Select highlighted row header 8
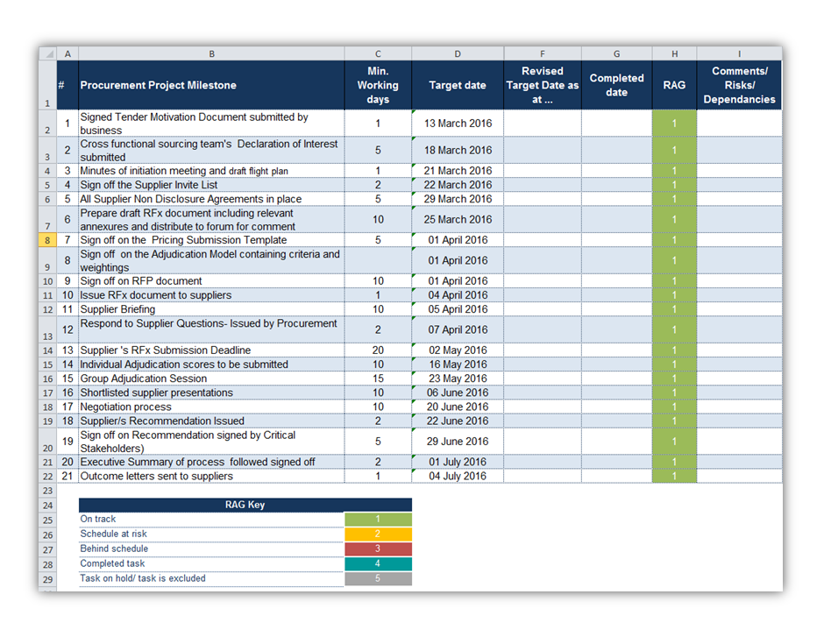This screenshot has width=831, height=644. pos(47,240)
